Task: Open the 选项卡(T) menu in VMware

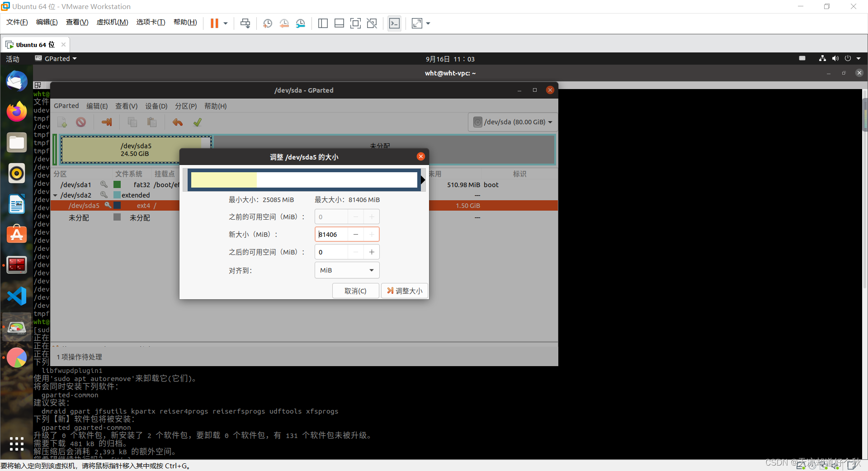Action: tap(151, 22)
